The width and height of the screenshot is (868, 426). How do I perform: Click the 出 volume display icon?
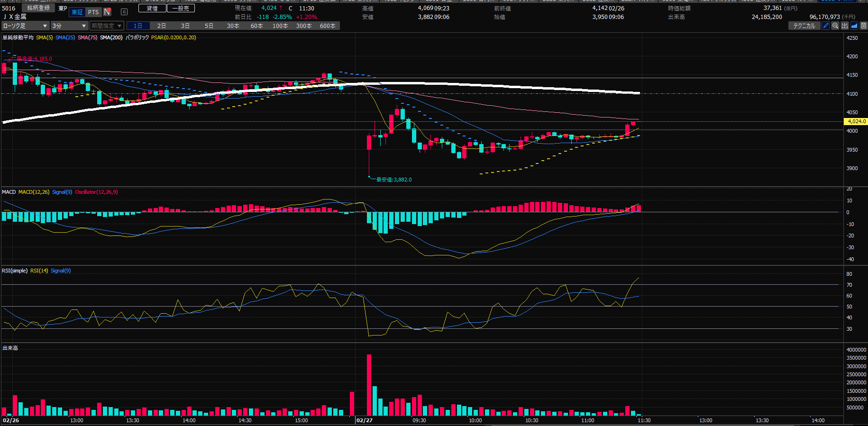pos(845,26)
